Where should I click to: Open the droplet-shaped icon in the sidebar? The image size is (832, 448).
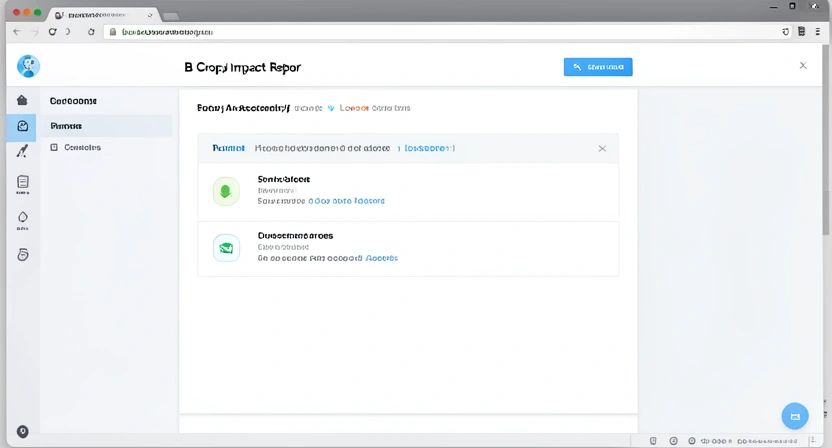pyautogui.click(x=22, y=217)
